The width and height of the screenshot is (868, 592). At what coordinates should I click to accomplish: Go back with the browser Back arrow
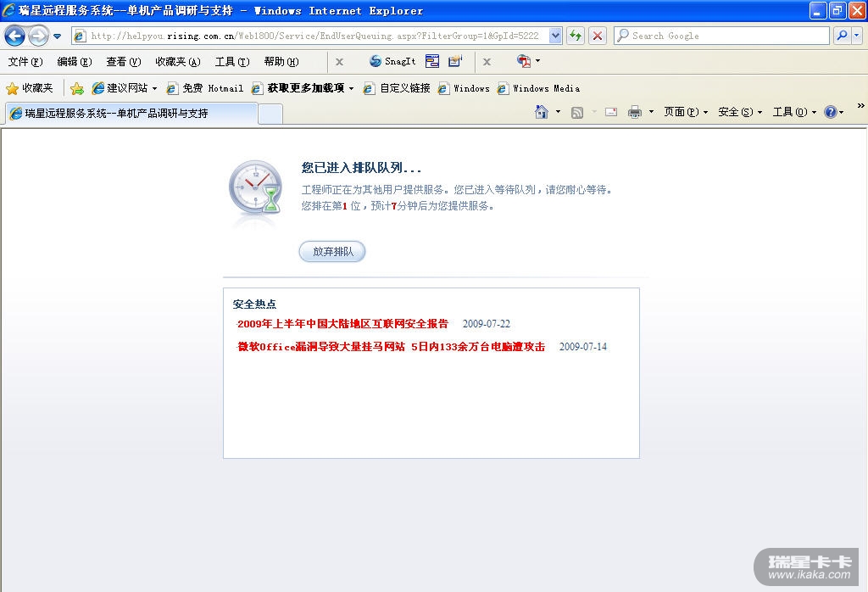15,36
